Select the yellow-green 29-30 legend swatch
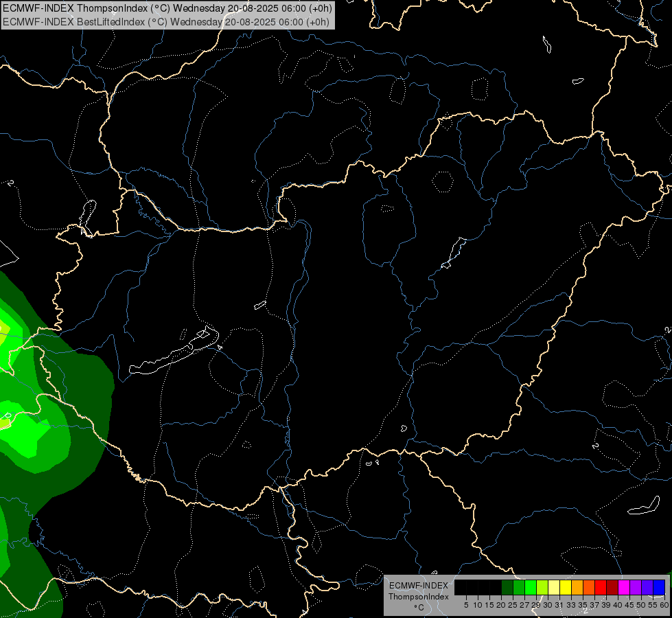 tap(542, 587)
